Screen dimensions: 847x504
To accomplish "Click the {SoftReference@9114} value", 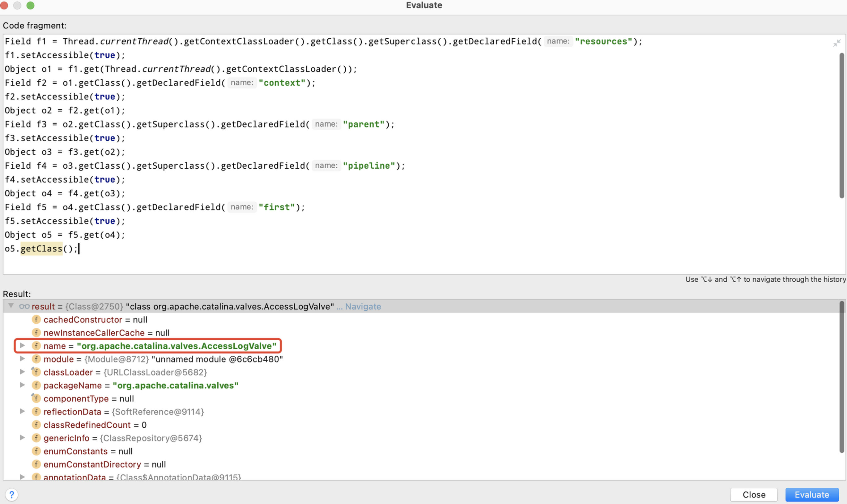I will click(x=158, y=412).
